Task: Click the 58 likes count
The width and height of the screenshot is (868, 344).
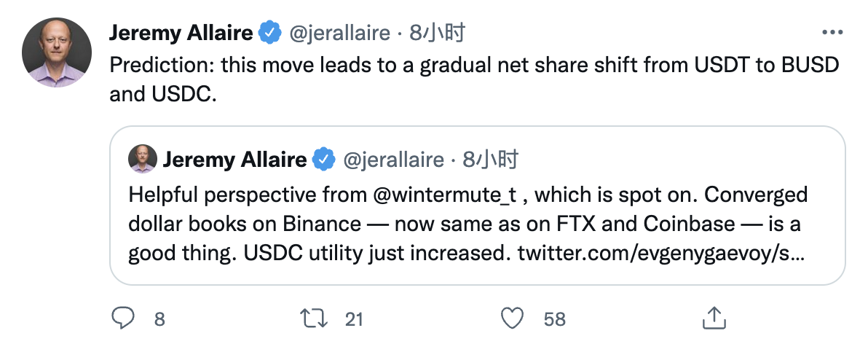Action: (555, 319)
